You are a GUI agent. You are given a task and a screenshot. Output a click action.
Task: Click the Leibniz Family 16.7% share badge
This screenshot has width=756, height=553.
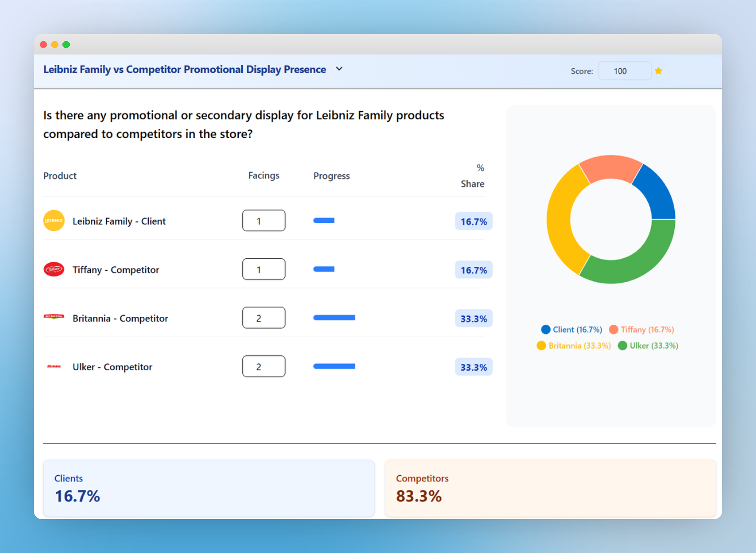click(x=474, y=221)
